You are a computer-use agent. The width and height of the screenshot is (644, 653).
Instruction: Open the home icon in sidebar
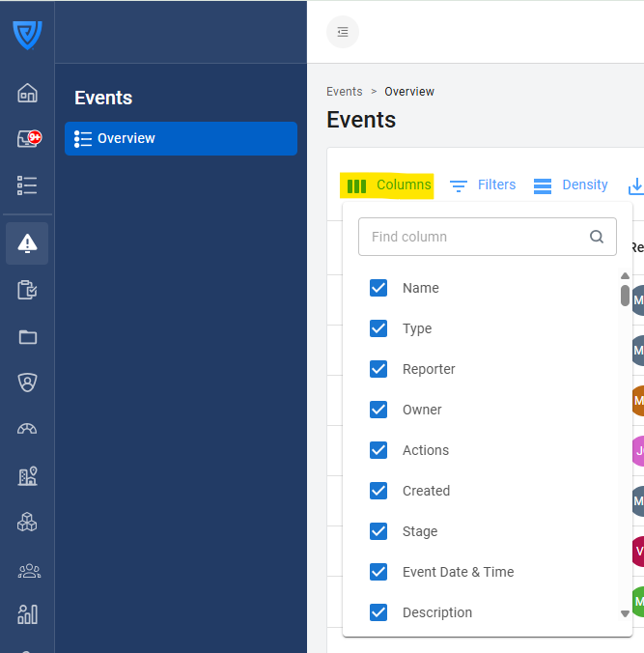[27, 93]
